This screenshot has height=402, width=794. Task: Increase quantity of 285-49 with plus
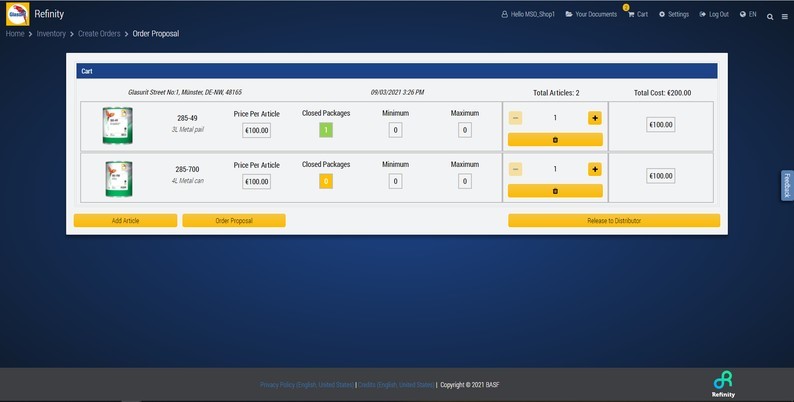[x=595, y=118]
